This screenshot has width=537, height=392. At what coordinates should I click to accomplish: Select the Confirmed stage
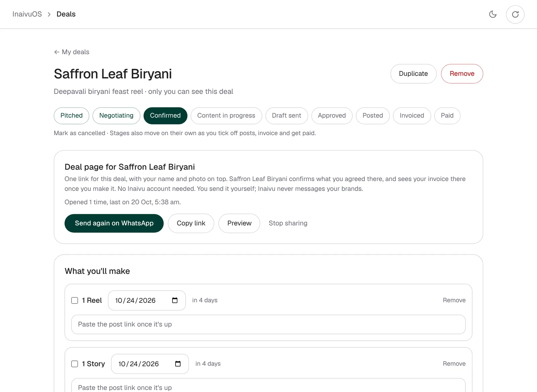(x=165, y=116)
